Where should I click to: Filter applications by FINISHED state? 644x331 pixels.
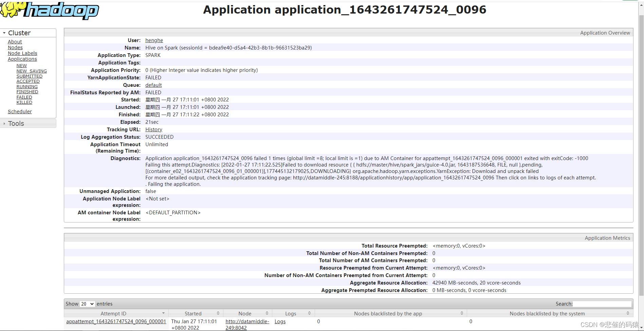click(x=27, y=92)
